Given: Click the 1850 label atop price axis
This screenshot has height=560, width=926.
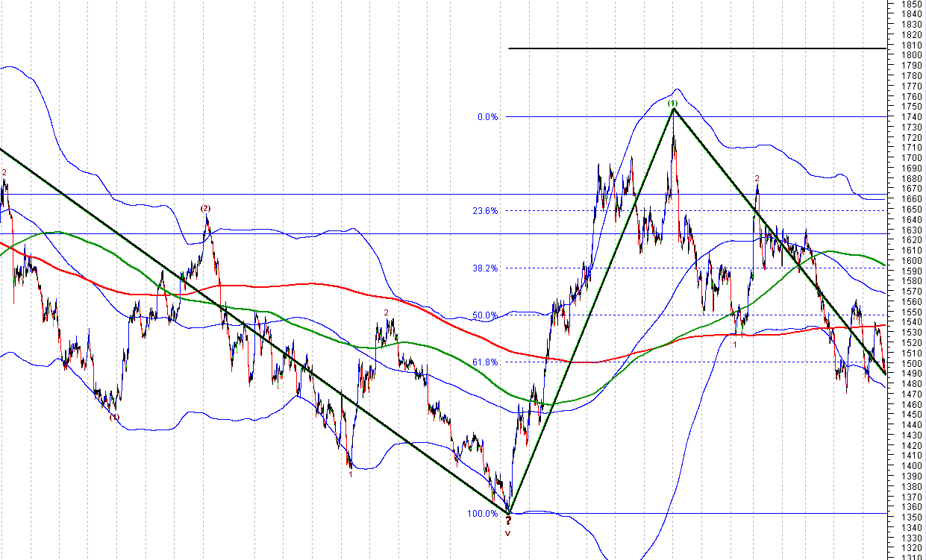Looking at the screenshot, I should click(x=910, y=4).
